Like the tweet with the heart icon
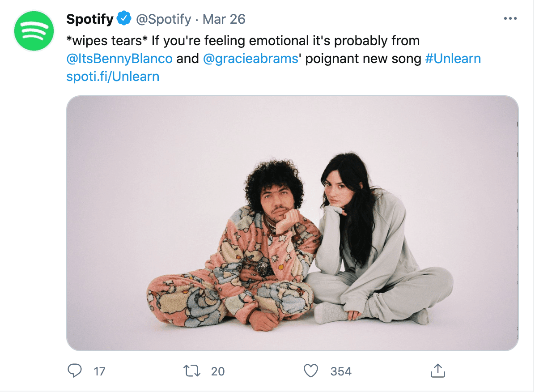Viewport: 535px width, 392px height. [311, 371]
